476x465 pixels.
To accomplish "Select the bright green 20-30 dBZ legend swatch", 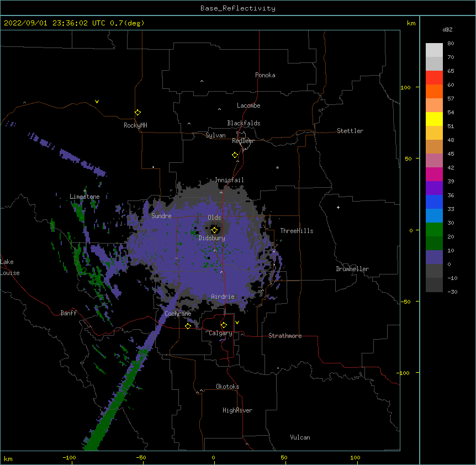I will point(434,230).
